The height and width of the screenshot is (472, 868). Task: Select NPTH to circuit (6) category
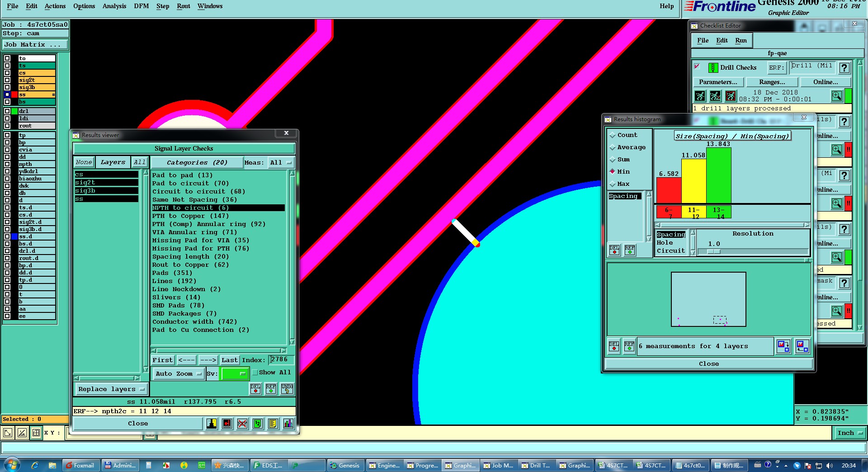coord(218,208)
